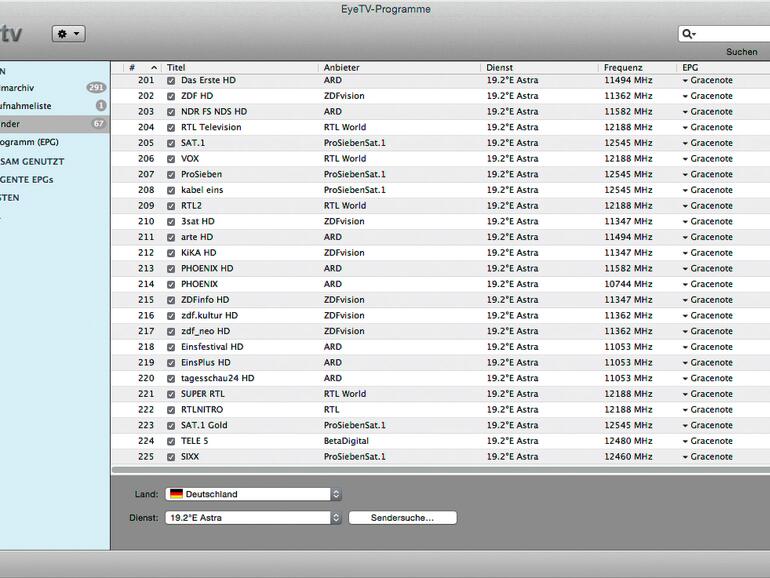
Task: Click BetaDigital provider cell
Action: [x=346, y=441]
